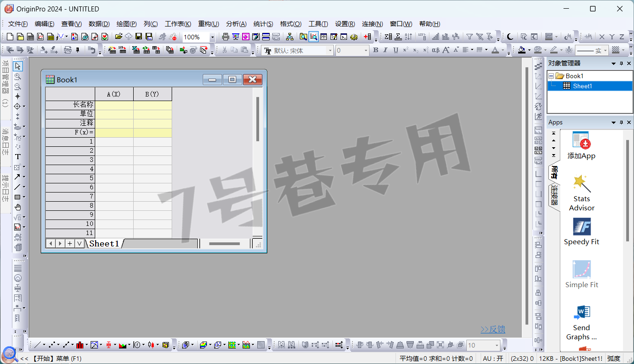Select the Arrow drawing tool
The width and height of the screenshot is (634, 364).
[x=17, y=177]
